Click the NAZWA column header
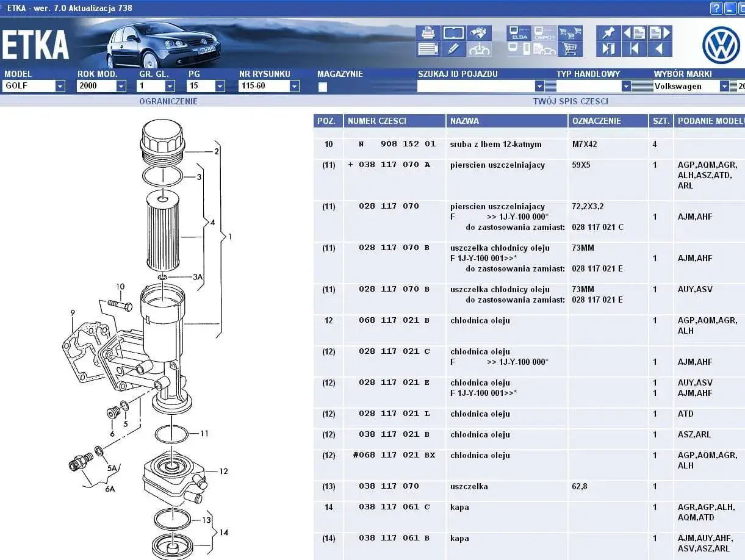The height and width of the screenshot is (560, 745). pyautogui.click(x=507, y=121)
